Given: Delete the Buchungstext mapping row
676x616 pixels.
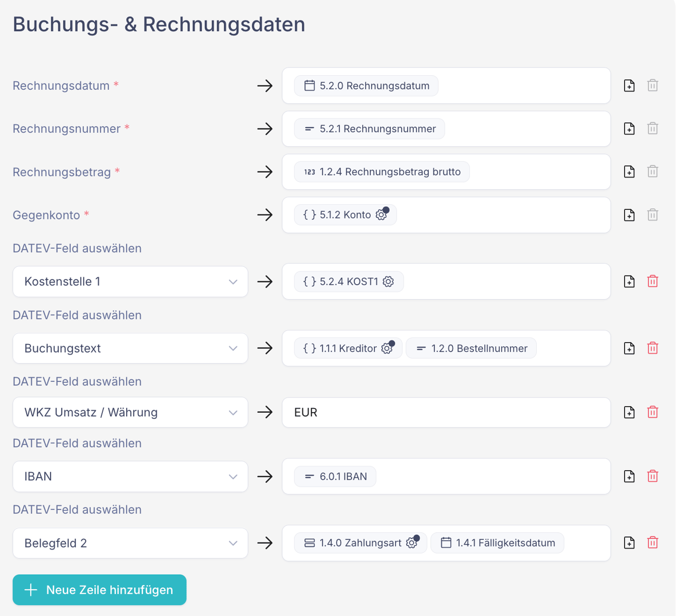Looking at the screenshot, I should click(x=652, y=348).
